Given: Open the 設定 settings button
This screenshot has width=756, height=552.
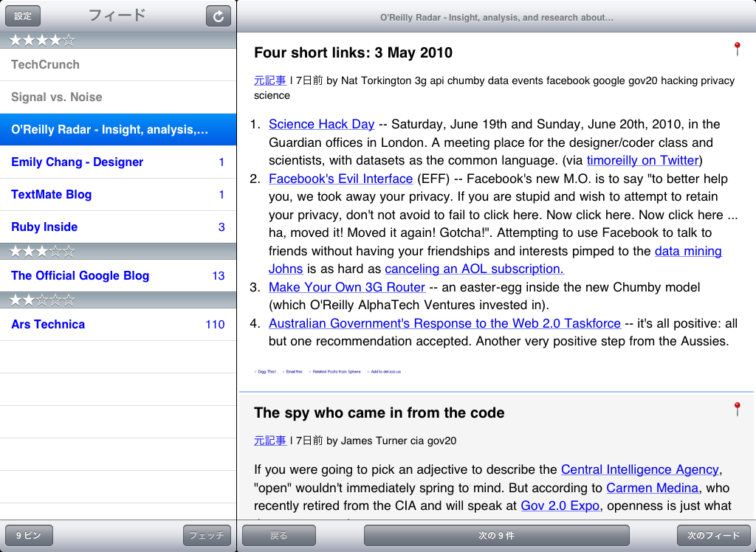Looking at the screenshot, I should coord(23,16).
